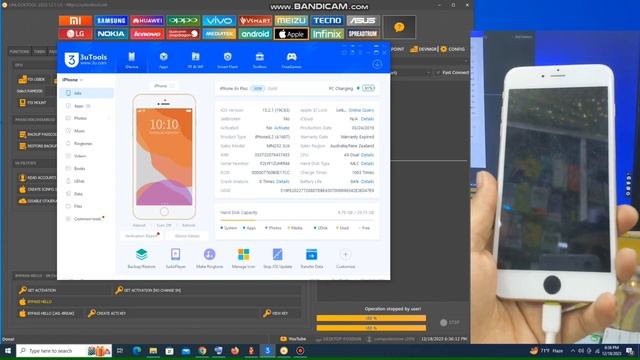The image size is (640, 360).
Task: Open the Apps section in 3uTools header
Action: pos(163,60)
